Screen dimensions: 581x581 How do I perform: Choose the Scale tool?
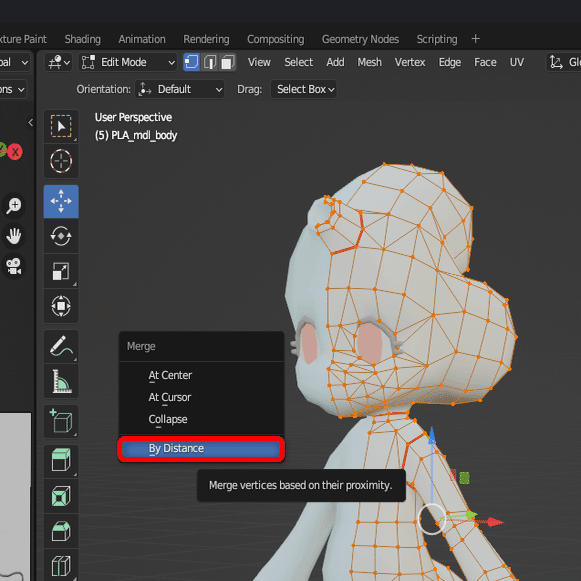[61, 271]
